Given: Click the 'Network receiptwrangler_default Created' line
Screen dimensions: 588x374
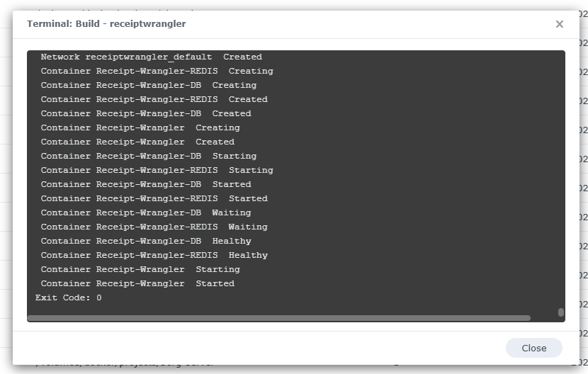Looking at the screenshot, I should (151, 57).
